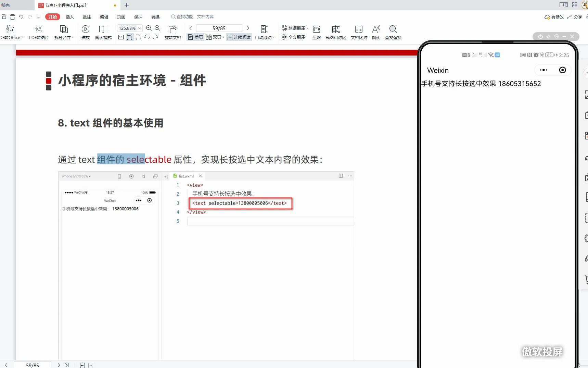Open the 转换 ribbon tab
The image size is (588, 368).
pos(155,17)
